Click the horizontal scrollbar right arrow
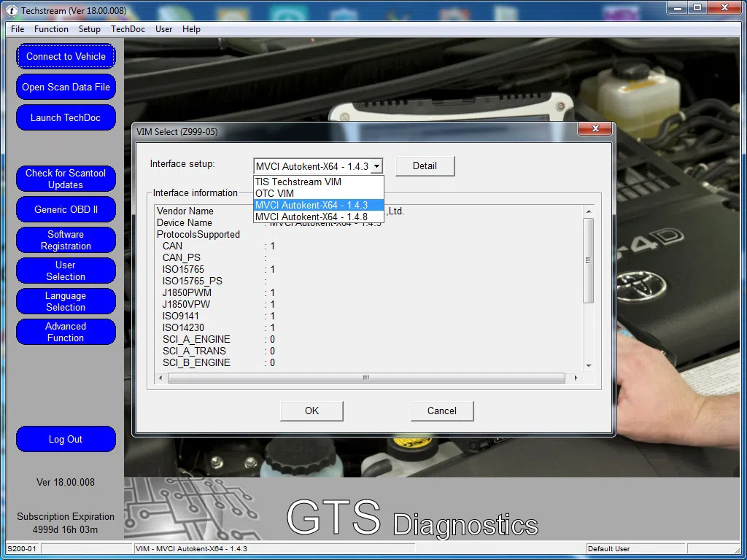The image size is (747, 560). (x=576, y=378)
